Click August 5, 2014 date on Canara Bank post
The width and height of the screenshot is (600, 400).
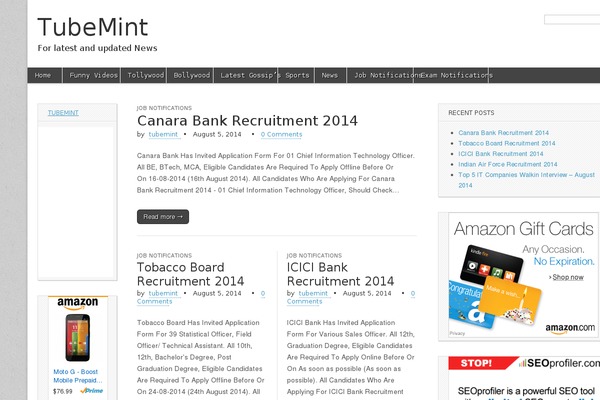coord(217,134)
